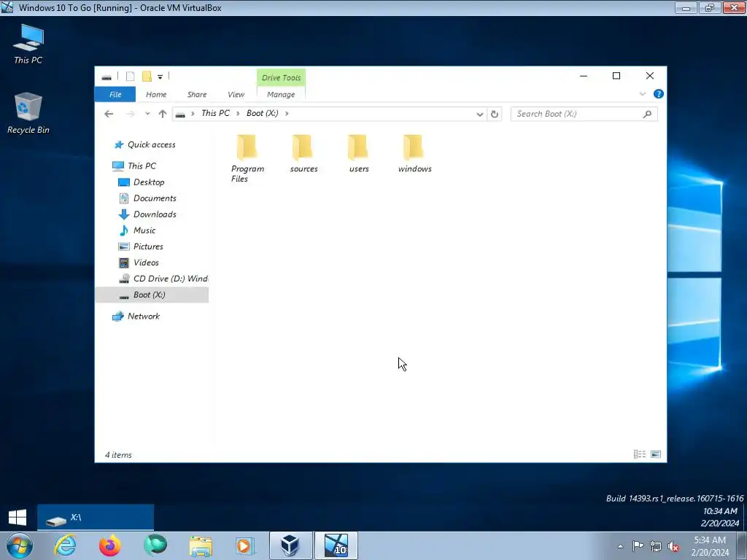
Task: Click the drive icon in title bar
Action: tap(107, 77)
